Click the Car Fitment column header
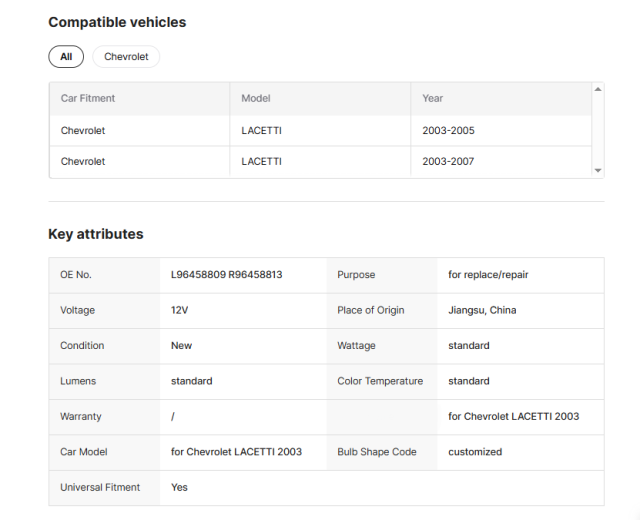Image resolution: width=640 pixels, height=520 pixels. tap(88, 98)
